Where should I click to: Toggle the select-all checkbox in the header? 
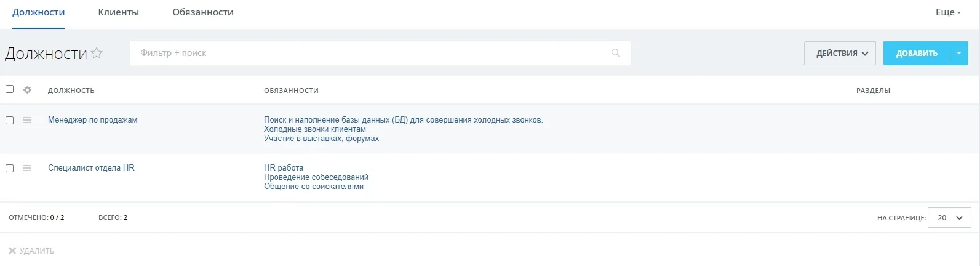point(9,89)
